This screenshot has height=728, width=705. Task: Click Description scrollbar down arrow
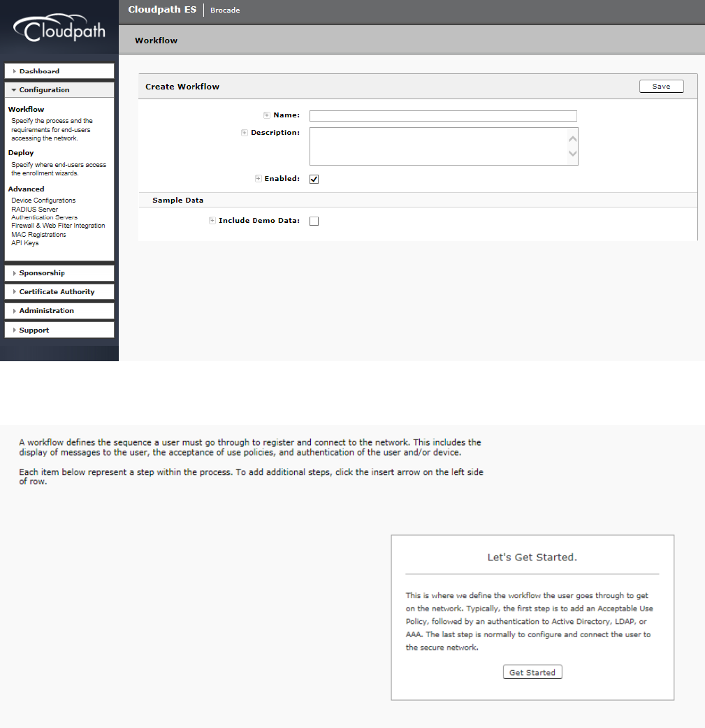click(x=573, y=154)
